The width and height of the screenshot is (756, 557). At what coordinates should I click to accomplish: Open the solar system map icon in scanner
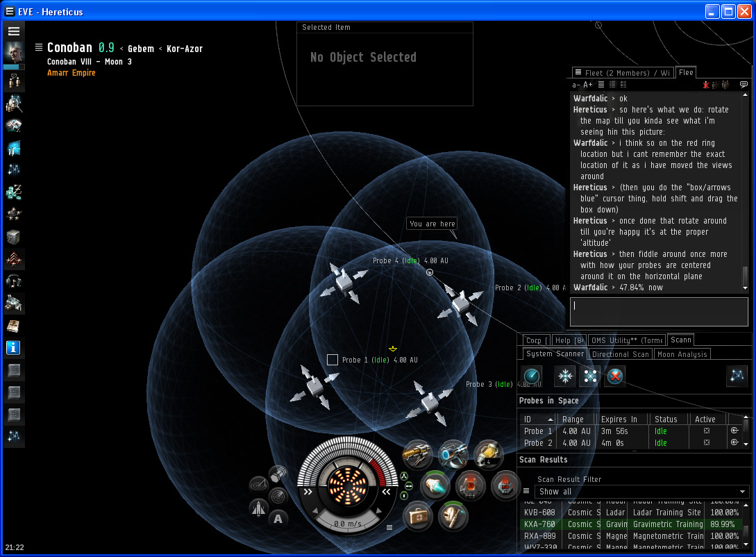(x=737, y=376)
